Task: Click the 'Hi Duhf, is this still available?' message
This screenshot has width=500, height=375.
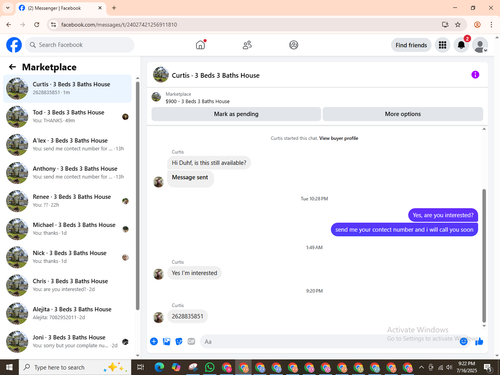Action: (209, 163)
